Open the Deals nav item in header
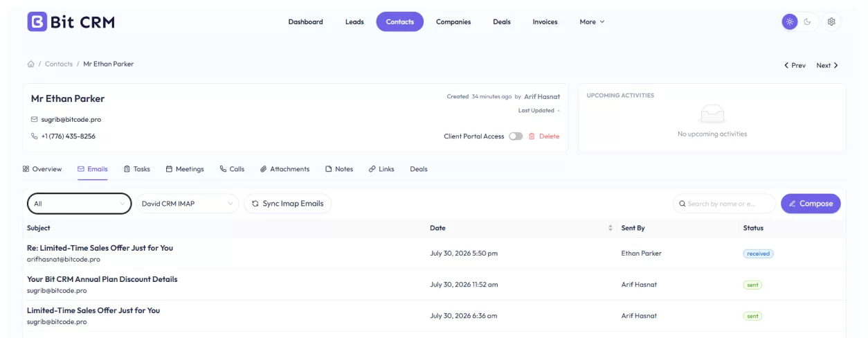The height and width of the screenshot is (338, 868). click(502, 21)
